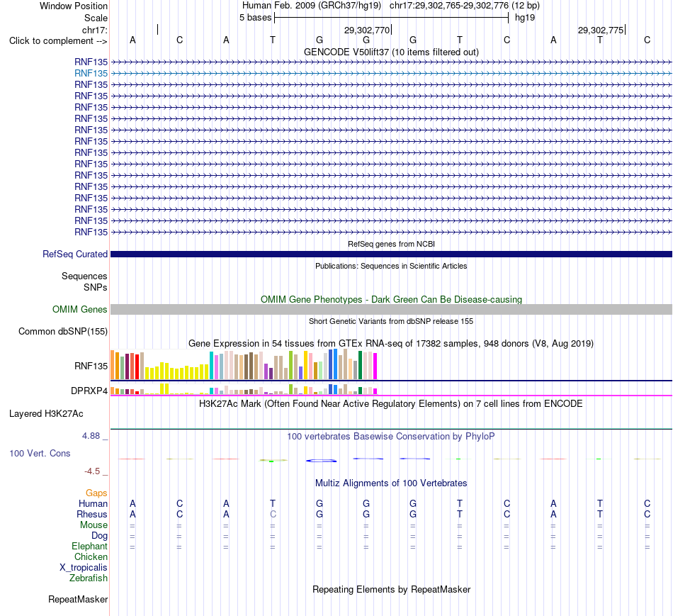Click the DPRXP4 GTEx expression bar chart
This screenshot has width=673, height=616.
[244, 389]
